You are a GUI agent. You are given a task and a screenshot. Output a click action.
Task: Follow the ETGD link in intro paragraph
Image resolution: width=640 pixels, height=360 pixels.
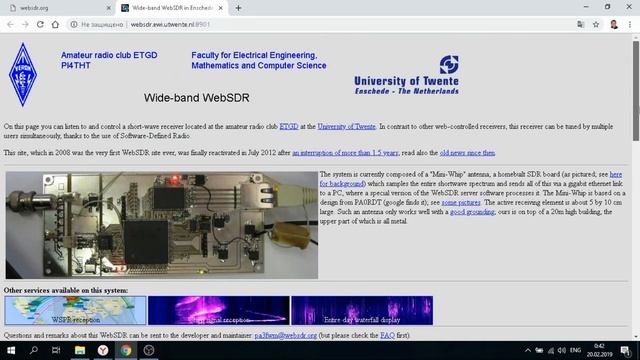pos(289,127)
